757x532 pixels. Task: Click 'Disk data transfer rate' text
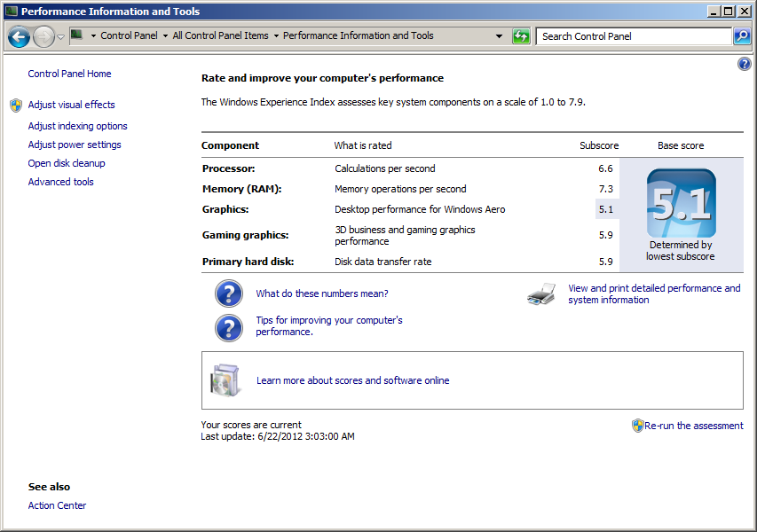[x=383, y=262]
